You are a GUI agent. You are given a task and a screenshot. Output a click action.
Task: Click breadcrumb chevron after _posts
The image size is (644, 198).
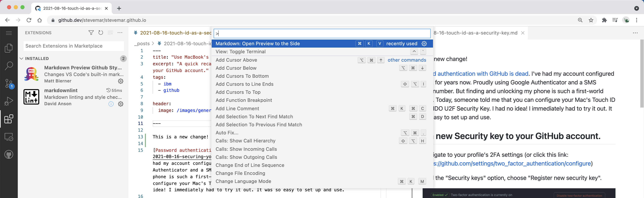153,43
